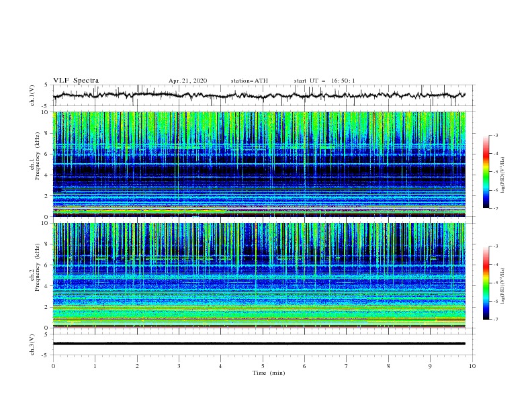The width and height of the screenshot is (532, 411).
Task: Click the "7" minute time tick label
Action: click(x=347, y=366)
